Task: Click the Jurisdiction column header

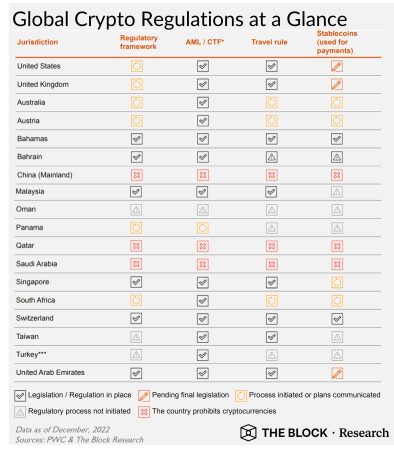Action: [x=38, y=42]
